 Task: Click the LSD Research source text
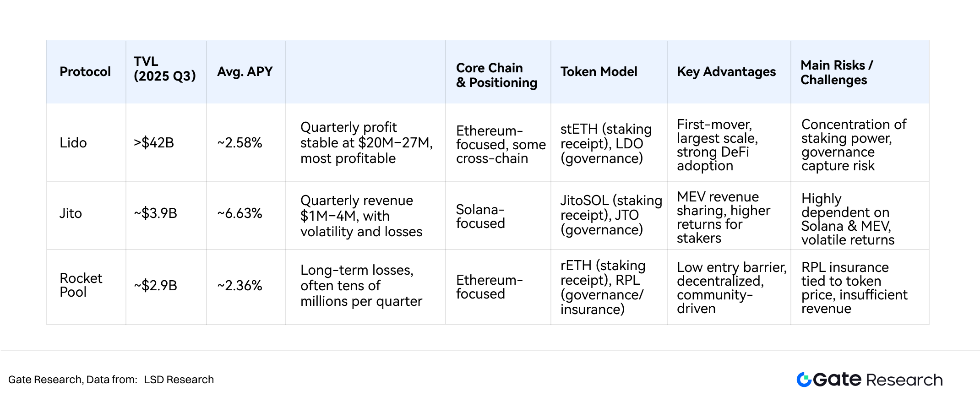pos(179,380)
